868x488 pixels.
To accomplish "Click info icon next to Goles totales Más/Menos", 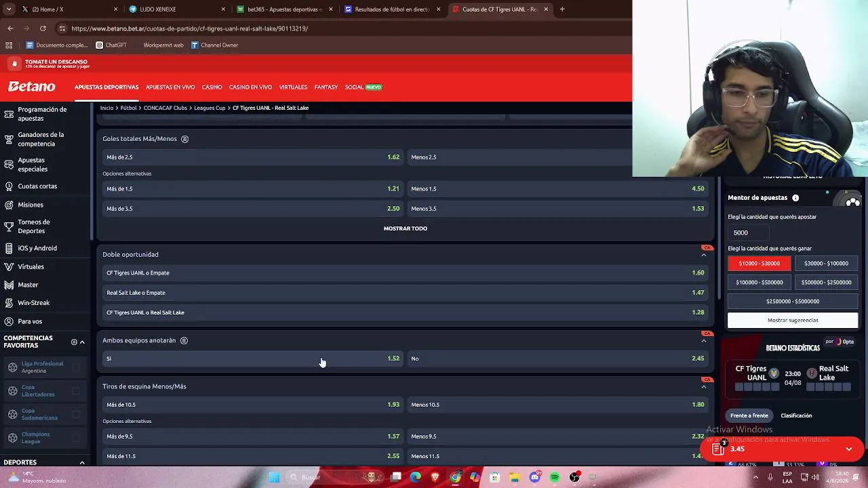I will (184, 139).
